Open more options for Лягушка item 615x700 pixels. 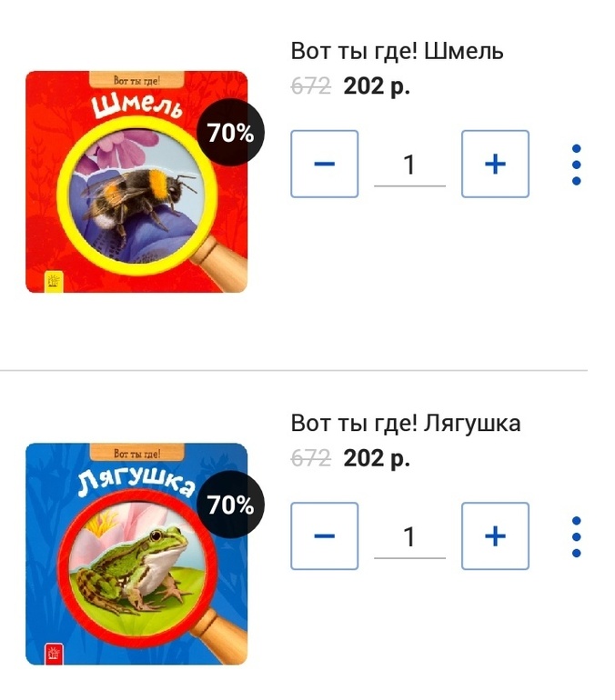point(576,536)
